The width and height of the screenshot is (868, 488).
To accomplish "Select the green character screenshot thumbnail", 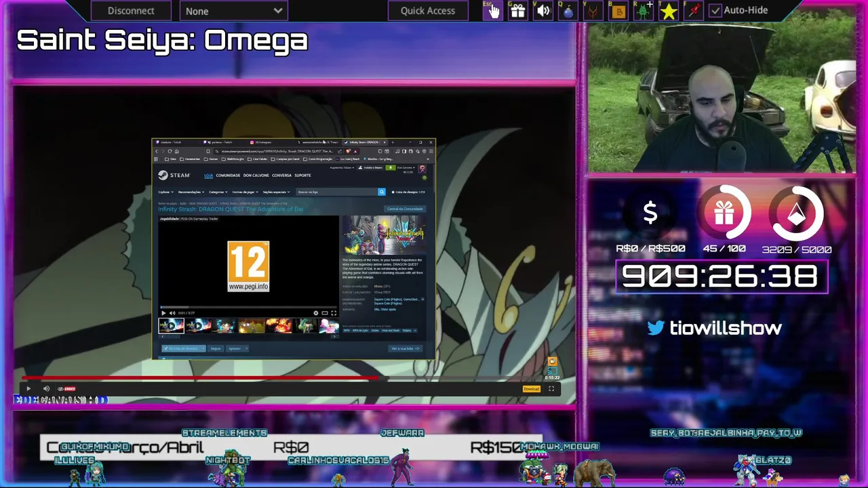I will coord(305,326).
